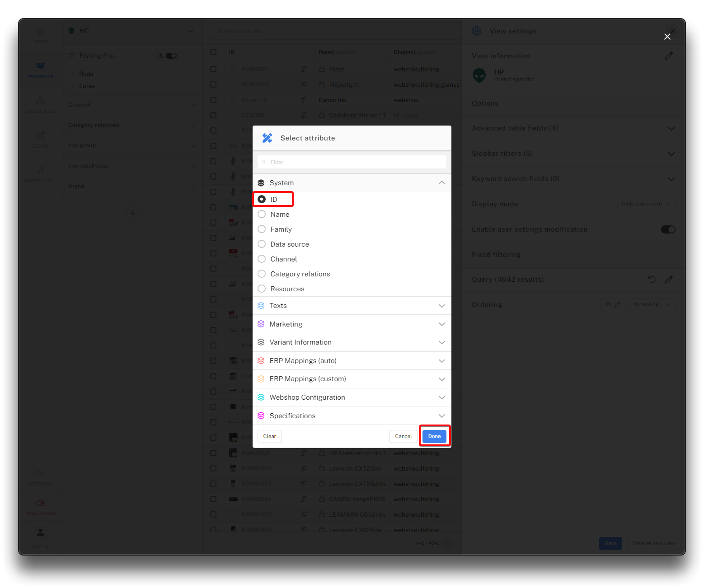This screenshot has height=588, width=704.
Task: Select the Family radio option
Action: [262, 229]
